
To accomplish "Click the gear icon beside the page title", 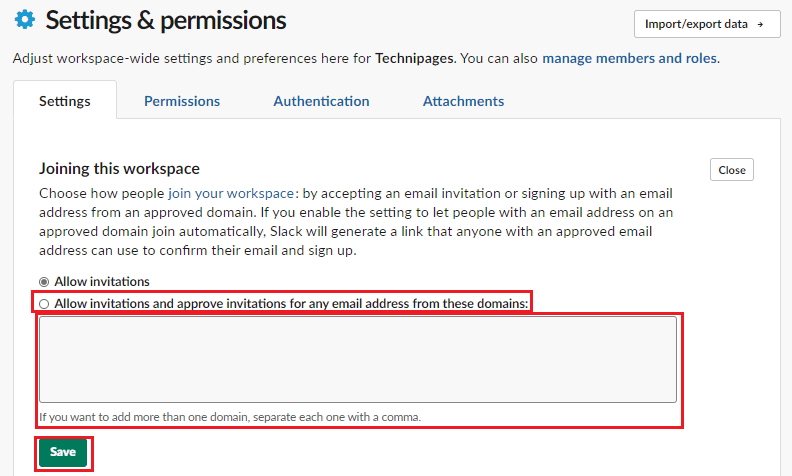I will (x=24, y=20).
